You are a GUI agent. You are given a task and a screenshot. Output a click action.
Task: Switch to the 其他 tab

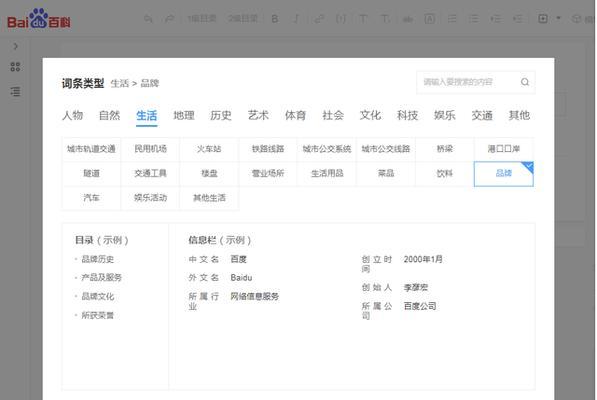519,115
